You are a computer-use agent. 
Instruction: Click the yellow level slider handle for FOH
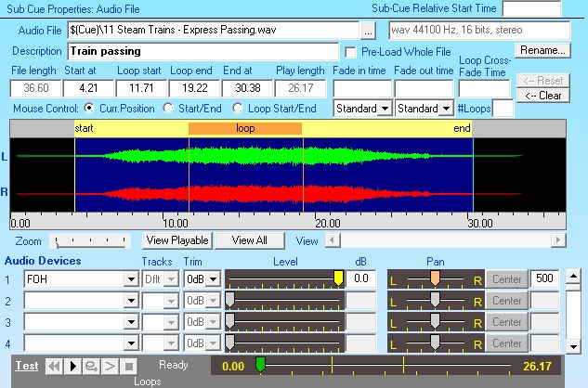[x=338, y=278]
